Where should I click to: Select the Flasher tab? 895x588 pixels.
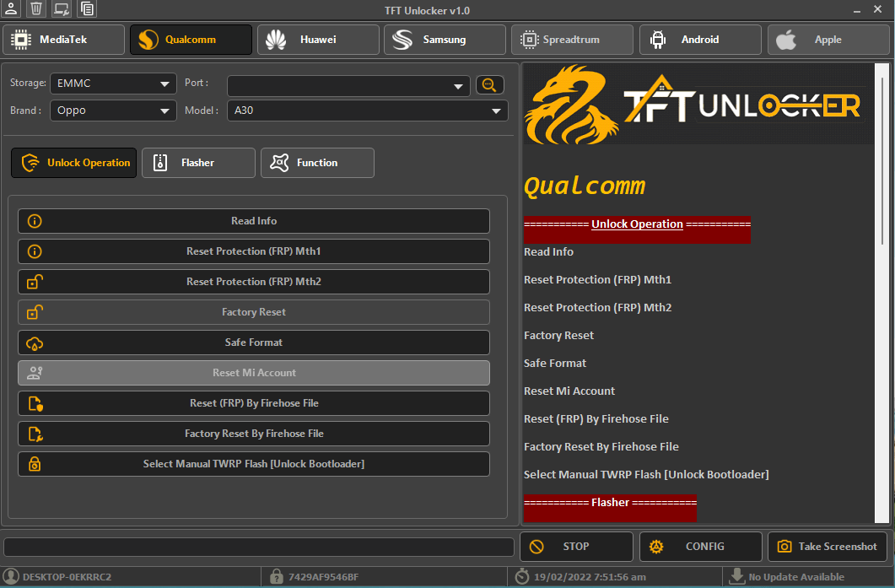(198, 163)
